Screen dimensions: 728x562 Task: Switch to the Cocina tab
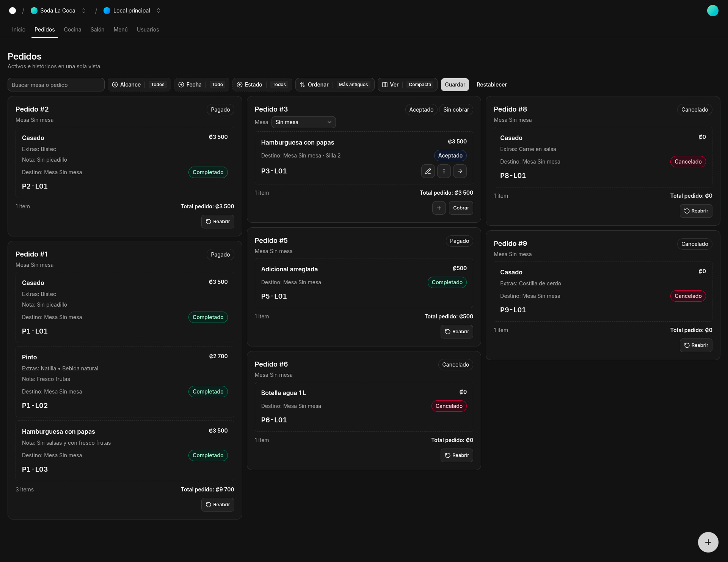(72, 30)
